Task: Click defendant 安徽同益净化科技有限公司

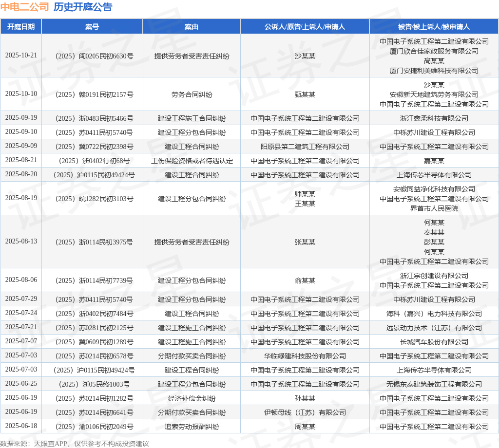Action: (434, 189)
